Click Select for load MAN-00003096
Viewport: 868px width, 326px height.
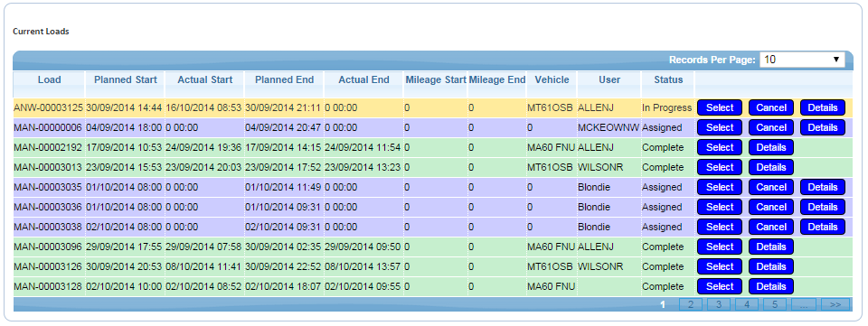pyautogui.click(x=720, y=247)
